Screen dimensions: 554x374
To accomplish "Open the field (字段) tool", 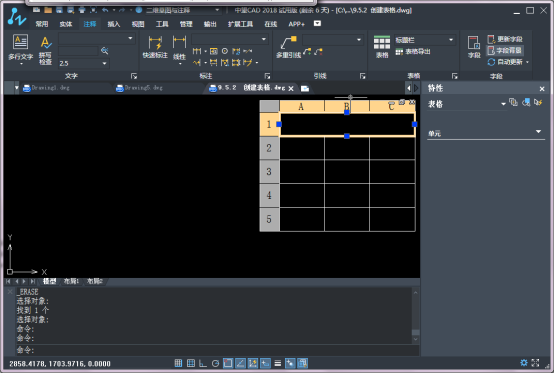I will 474,47.
